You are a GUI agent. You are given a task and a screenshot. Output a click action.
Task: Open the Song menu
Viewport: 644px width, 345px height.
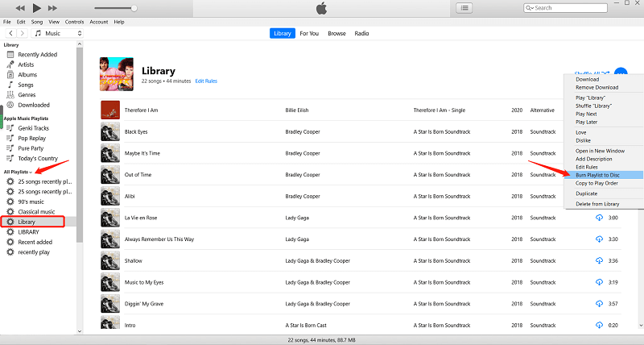[x=37, y=22]
